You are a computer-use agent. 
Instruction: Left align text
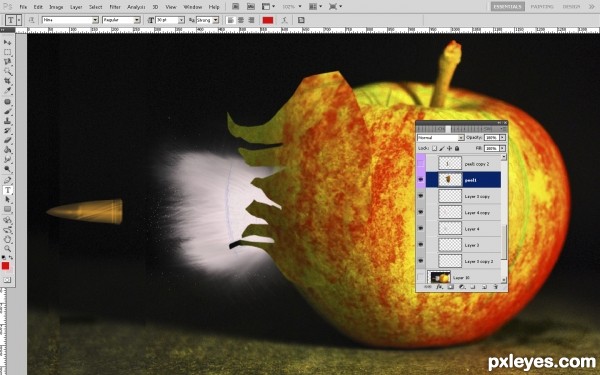click(x=231, y=20)
